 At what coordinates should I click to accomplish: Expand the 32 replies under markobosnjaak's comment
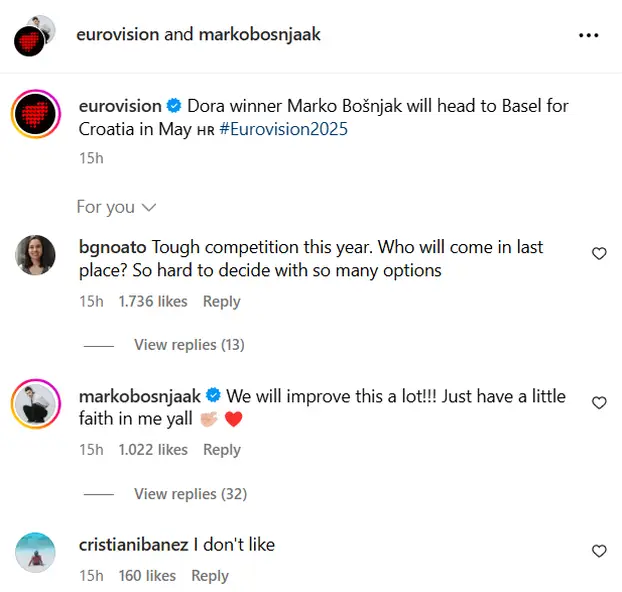pos(189,494)
